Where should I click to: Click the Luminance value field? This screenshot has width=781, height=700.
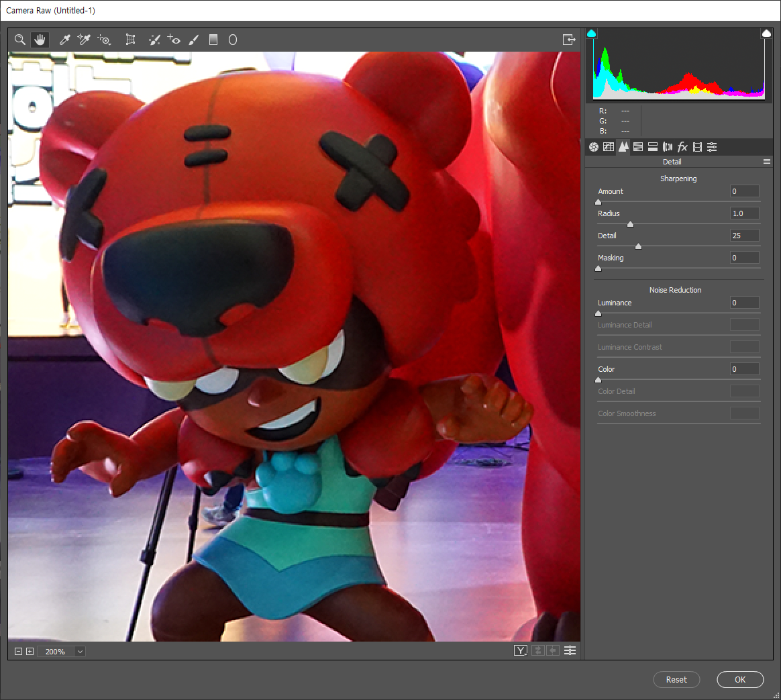(x=745, y=303)
